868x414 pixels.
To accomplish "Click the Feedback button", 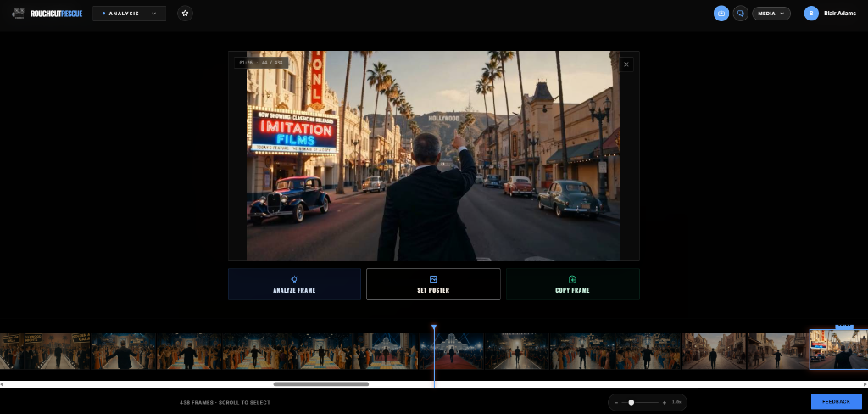I will pos(837,401).
